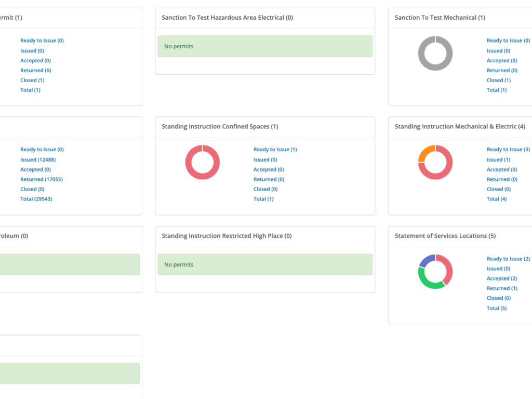Click the Statement of Services Locations donut chart
Screen dimensions: 532x399
435,271
